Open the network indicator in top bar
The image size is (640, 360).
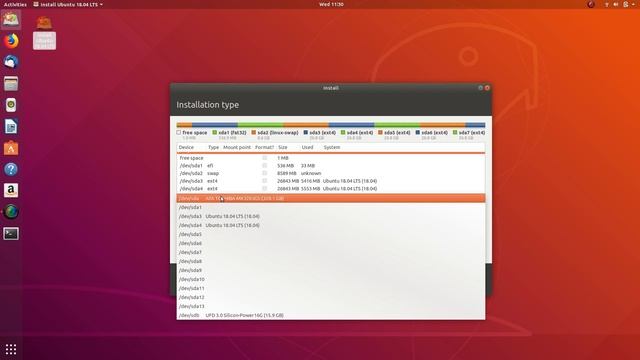click(607, 4)
